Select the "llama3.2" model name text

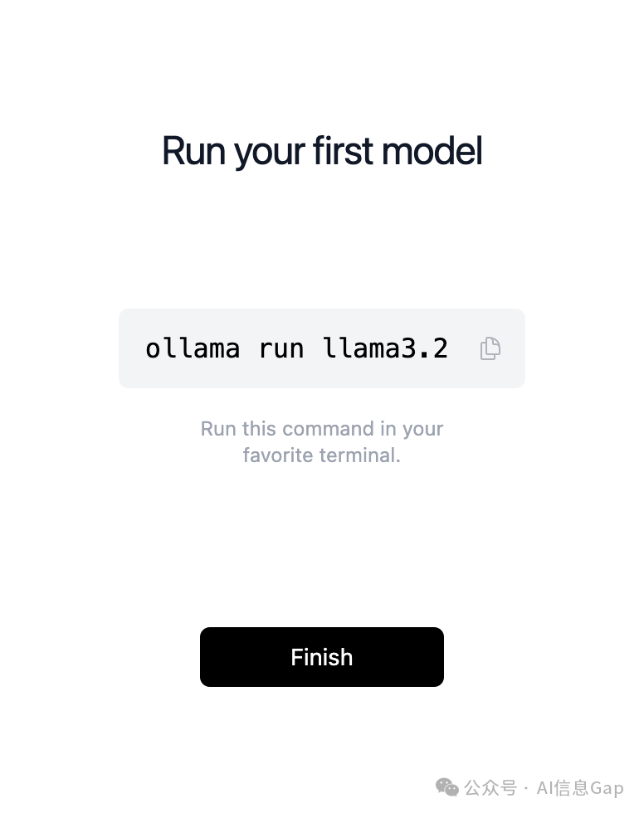385,348
